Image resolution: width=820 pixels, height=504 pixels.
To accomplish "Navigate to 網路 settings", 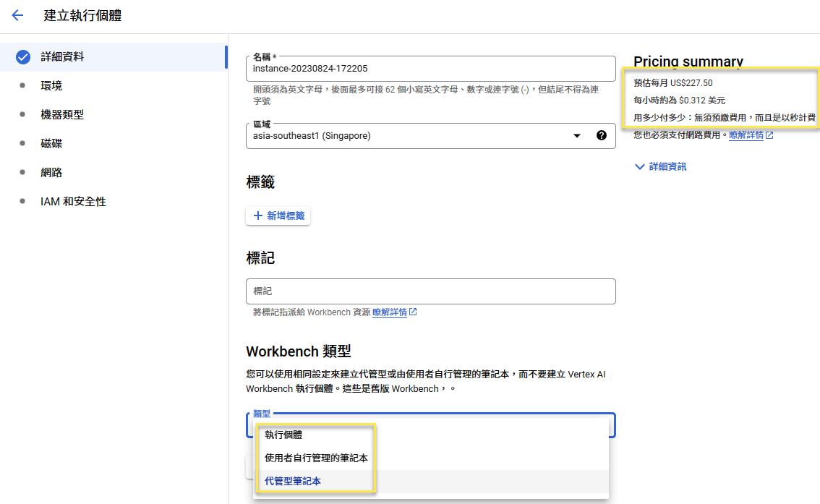I will 51,172.
